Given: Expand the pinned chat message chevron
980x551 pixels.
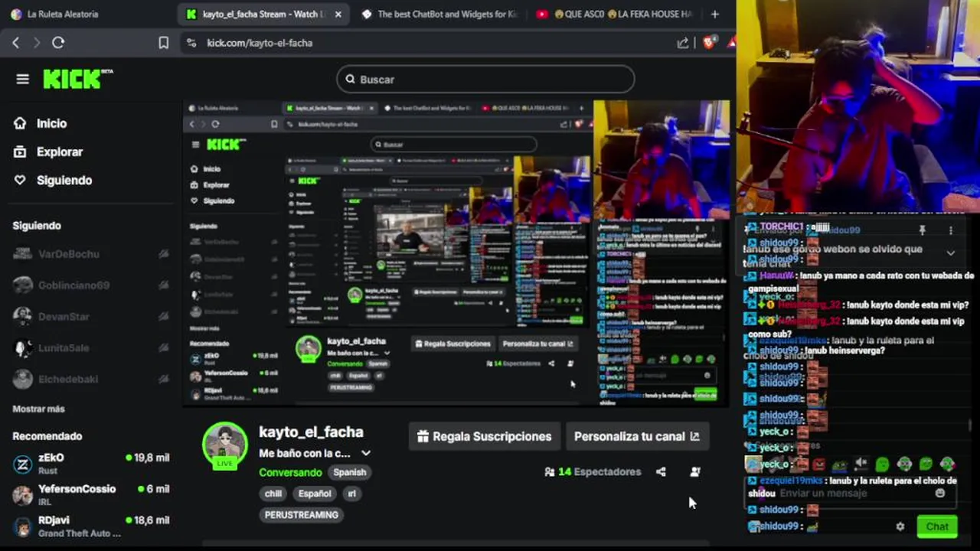Looking at the screenshot, I should point(951,253).
